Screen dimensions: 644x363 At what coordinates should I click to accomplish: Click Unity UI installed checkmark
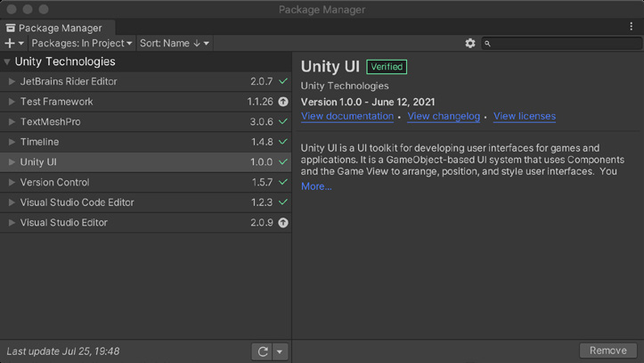click(283, 162)
